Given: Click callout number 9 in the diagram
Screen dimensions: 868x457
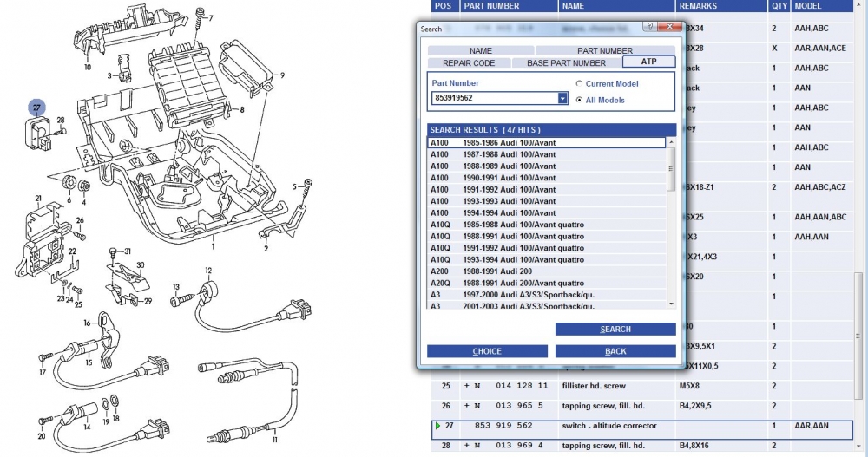Looking at the screenshot, I should pos(282,75).
